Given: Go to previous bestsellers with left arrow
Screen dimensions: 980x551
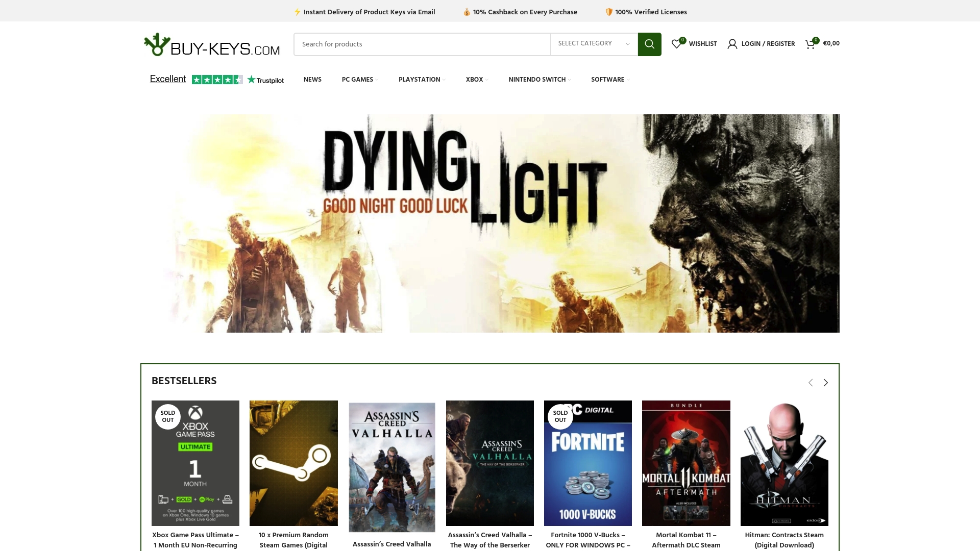Looking at the screenshot, I should click(810, 383).
